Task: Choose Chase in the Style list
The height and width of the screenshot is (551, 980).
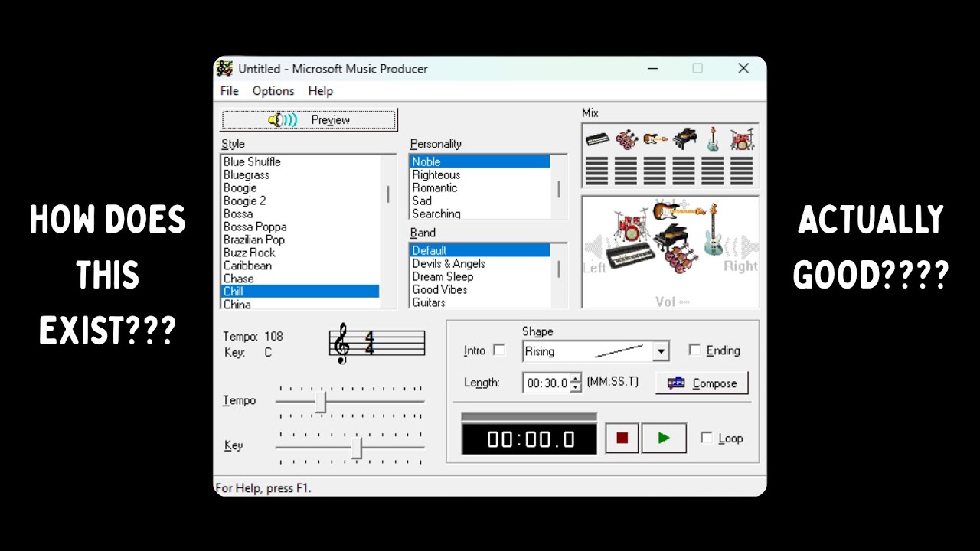Action: coord(300,279)
